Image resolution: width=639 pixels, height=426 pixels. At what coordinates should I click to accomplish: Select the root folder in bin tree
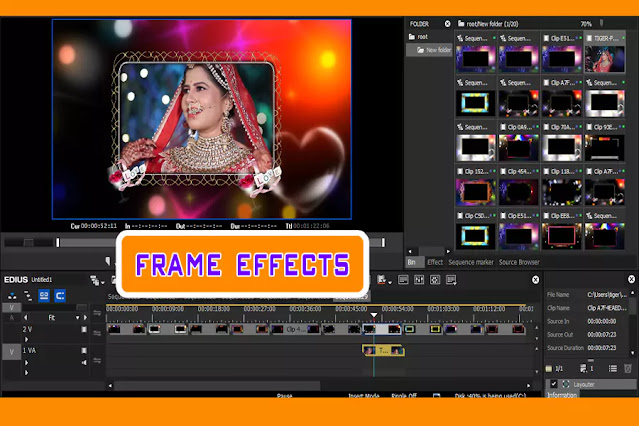[x=419, y=37]
